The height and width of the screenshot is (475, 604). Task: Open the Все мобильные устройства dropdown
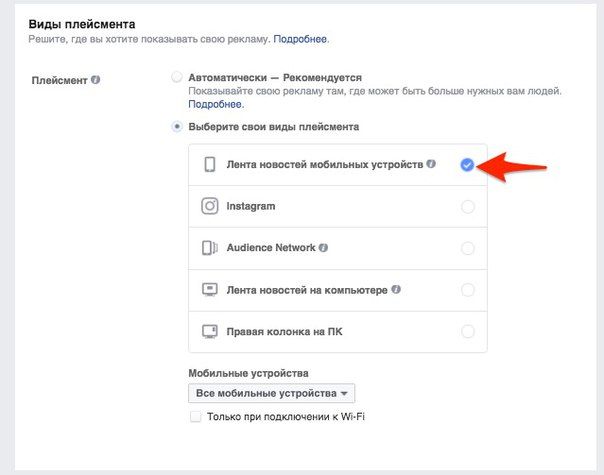click(272, 393)
